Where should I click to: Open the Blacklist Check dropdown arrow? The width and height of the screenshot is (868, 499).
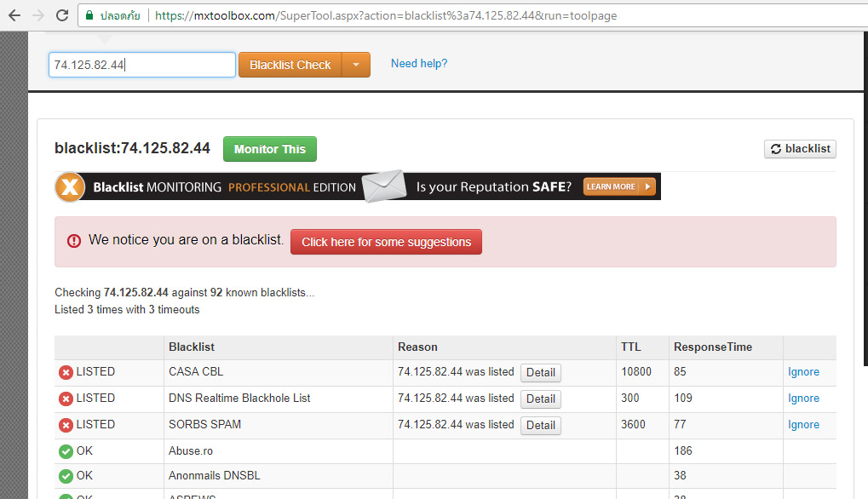tap(356, 65)
